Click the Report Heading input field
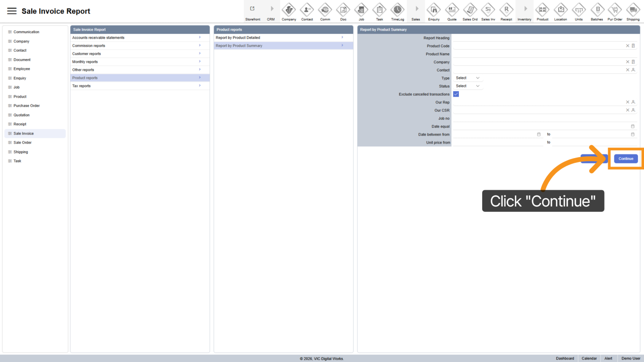Image resolution: width=644 pixels, height=362 pixels. (x=544, y=38)
